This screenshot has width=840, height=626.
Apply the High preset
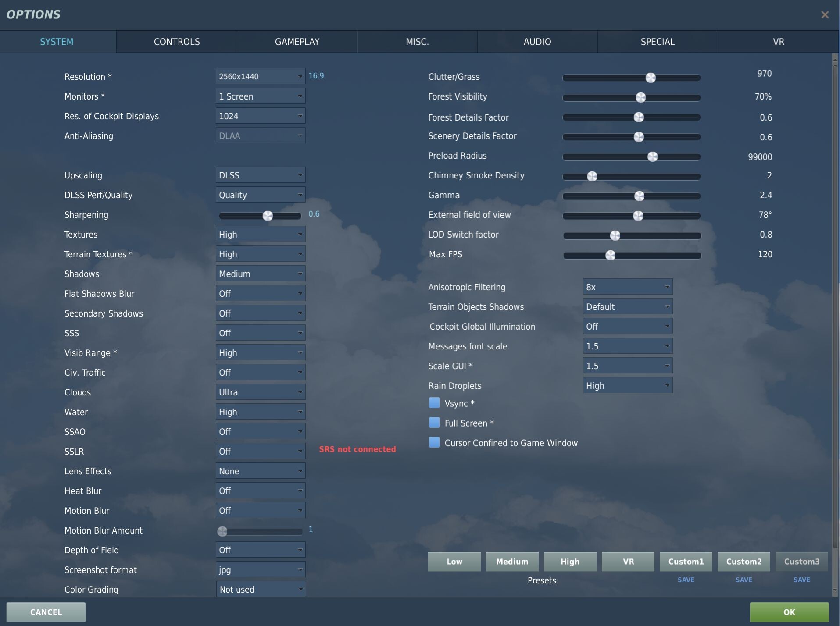coord(570,562)
